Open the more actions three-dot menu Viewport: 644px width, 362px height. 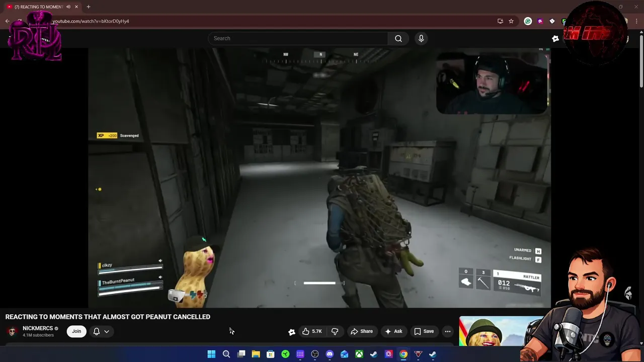(x=448, y=331)
